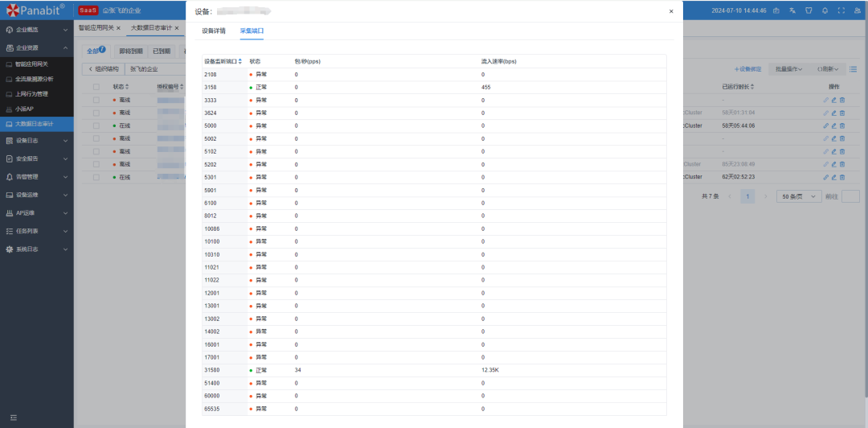Switch to the 设备详情 tab

click(x=214, y=31)
